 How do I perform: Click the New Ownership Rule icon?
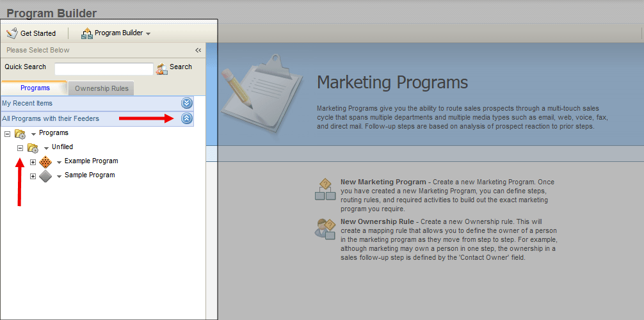325,229
